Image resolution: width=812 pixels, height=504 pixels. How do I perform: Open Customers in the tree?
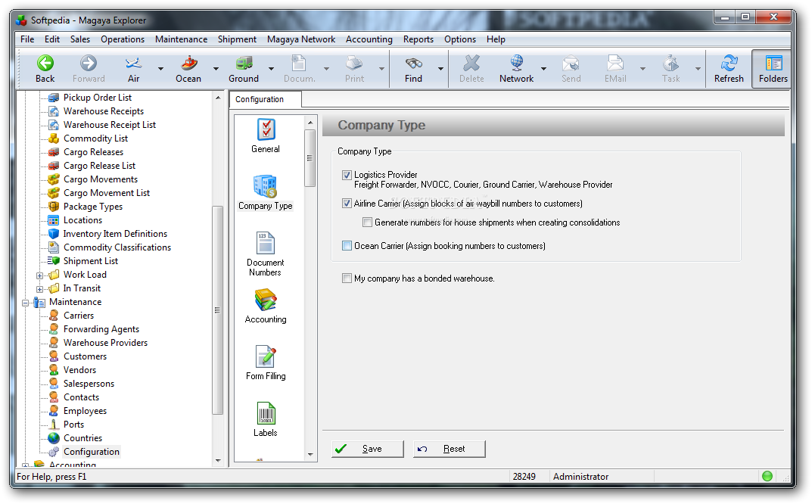[85, 356]
